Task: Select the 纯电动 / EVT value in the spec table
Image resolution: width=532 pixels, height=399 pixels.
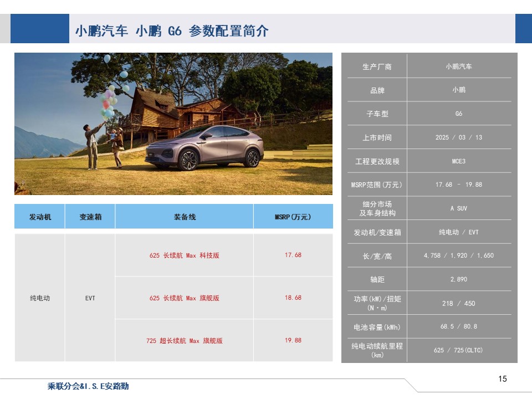Action: pos(459,232)
